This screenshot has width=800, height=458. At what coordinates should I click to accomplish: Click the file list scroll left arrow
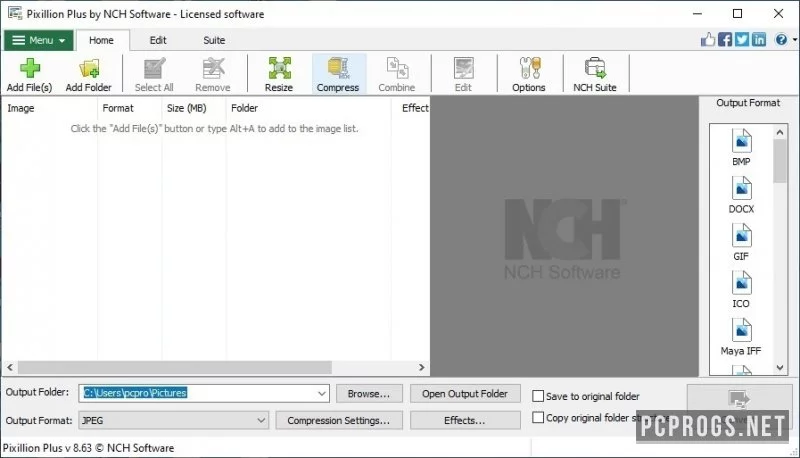[10, 367]
